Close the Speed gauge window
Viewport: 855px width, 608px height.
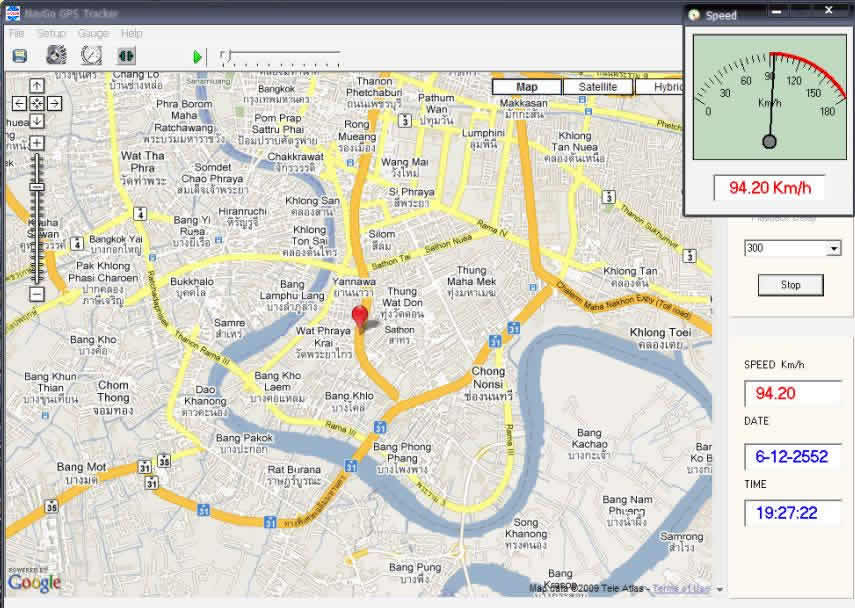click(x=829, y=10)
